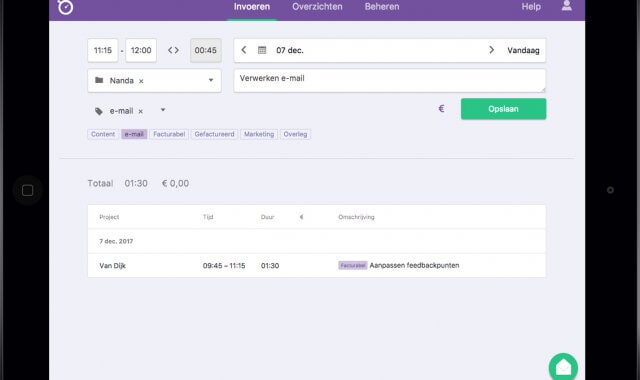Click the € 0,00 total amount
Image resolution: width=640 pixels, height=380 pixels.
pyautogui.click(x=176, y=183)
